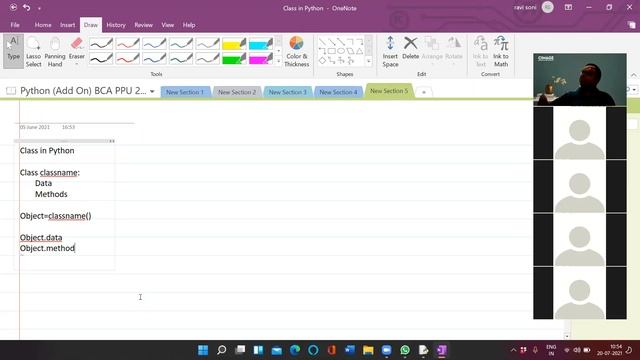Toggle ribbon display options icon
Viewport: 640px width, 360px height.
(568, 7)
